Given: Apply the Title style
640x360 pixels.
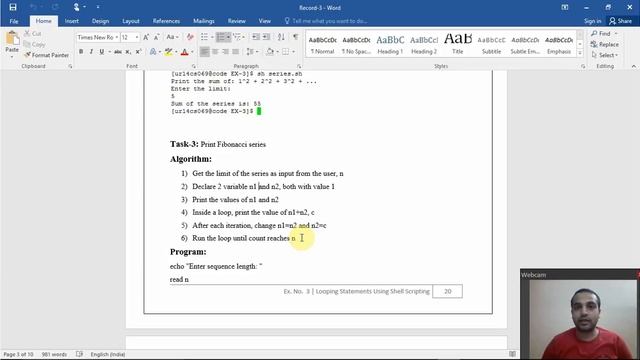Looking at the screenshot, I should click(x=458, y=44).
